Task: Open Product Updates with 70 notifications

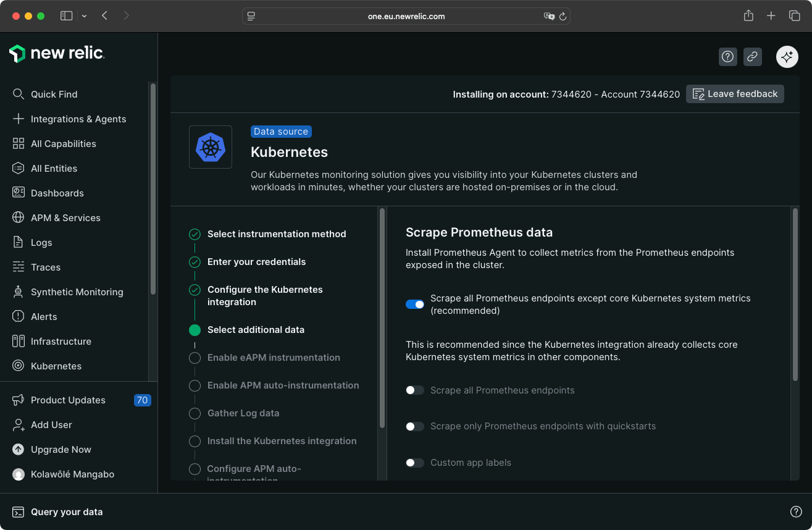Action: coord(67,400)
